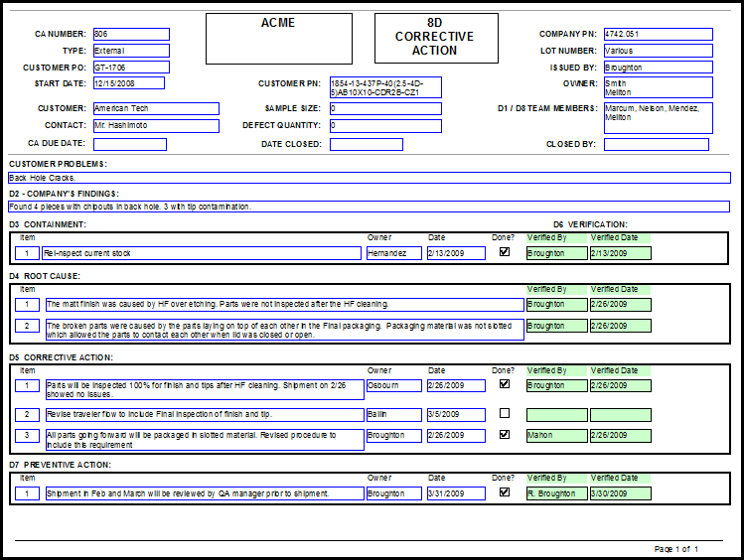The height and width of the screenshot is (560, 744).
Task: Select the Start Date field 12/15/2008
Action: click(129, 83)
